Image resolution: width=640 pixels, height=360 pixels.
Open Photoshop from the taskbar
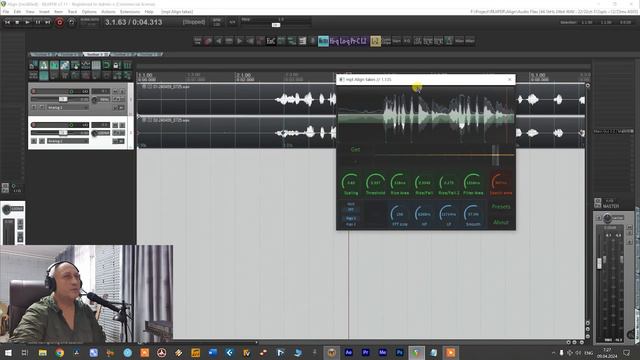tap(399, 353)
